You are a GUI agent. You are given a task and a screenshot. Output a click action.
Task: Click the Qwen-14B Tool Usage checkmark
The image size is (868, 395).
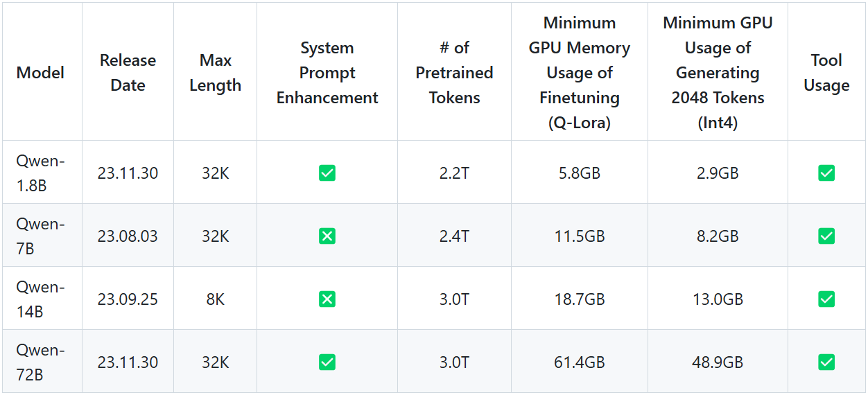(826, 299)
